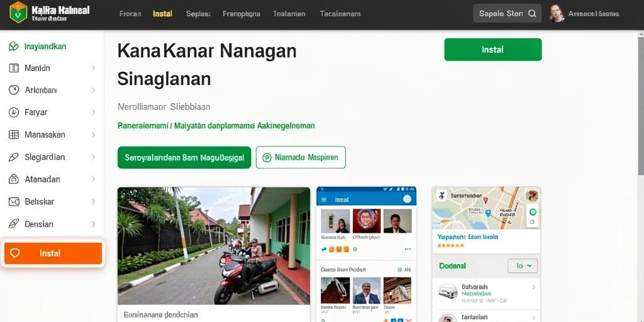Click the Manasaken grid icon in sidebar
The width and height of the screenshot is (644, 322).
click(14, 135)
